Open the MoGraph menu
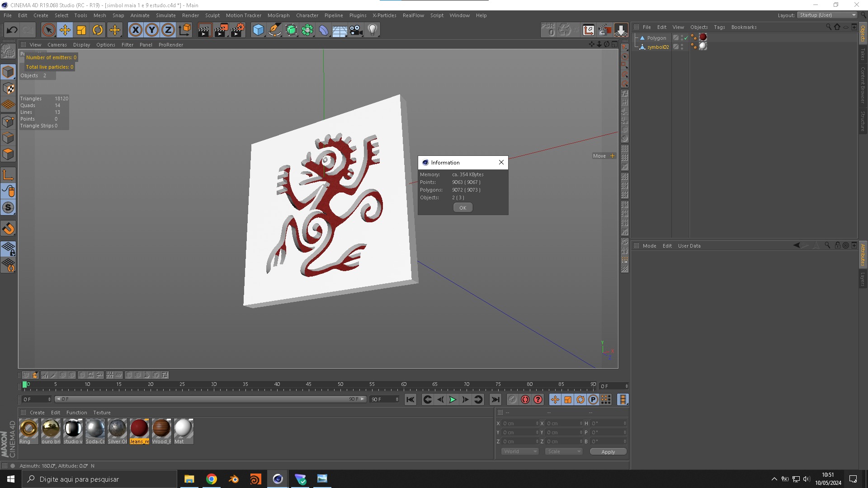This screenshot has height=488, width=868. pos(278,15)
